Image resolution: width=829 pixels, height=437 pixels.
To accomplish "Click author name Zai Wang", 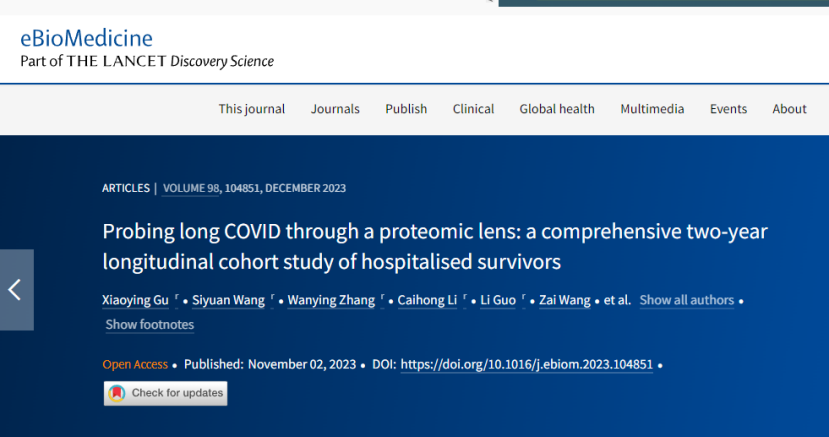I will [x=563, y=300].
